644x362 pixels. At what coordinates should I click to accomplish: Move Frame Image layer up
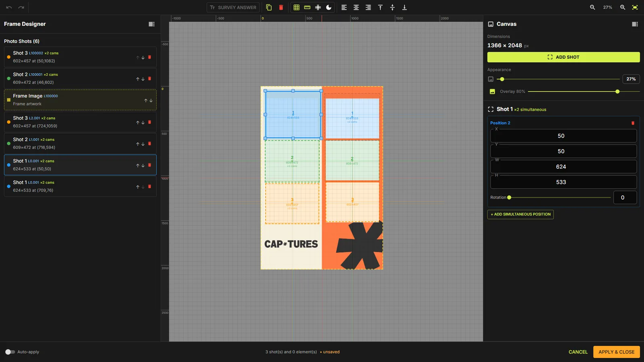pyautogui.click(x=146, y=101)
